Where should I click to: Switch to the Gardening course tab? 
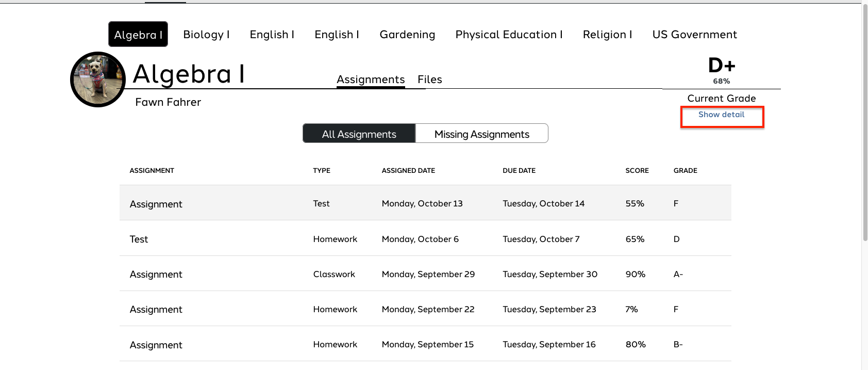pyautogui.click(x=407, y=35)
